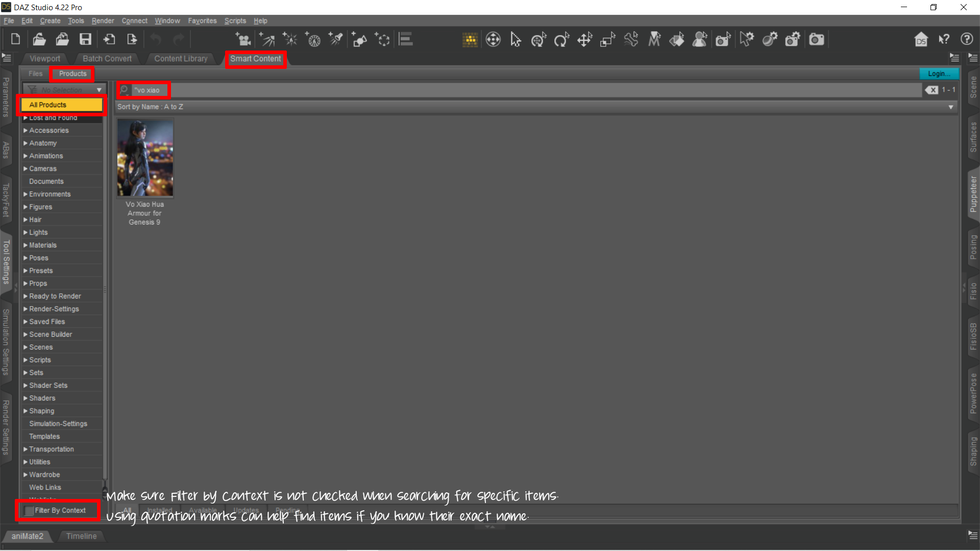
Task: Click the Save scene floppy icon
Action: pyautogui.click(x=85, y=39)
